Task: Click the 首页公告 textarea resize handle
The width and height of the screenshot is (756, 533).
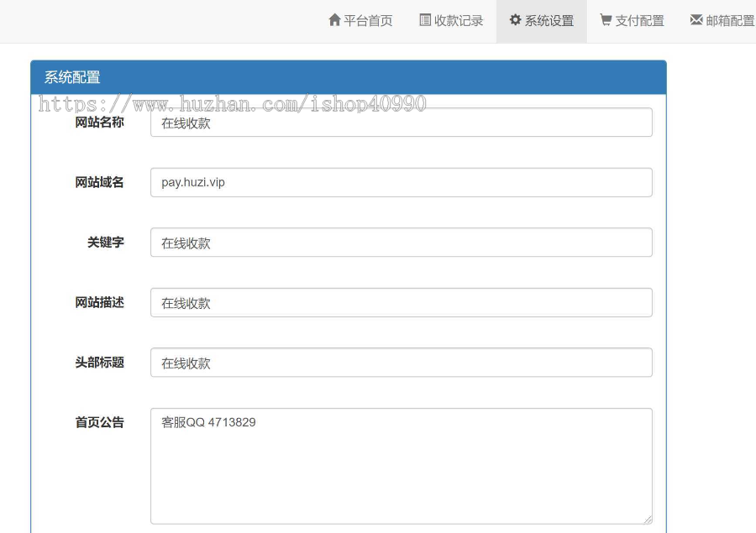Action: (x=647, y=519)
